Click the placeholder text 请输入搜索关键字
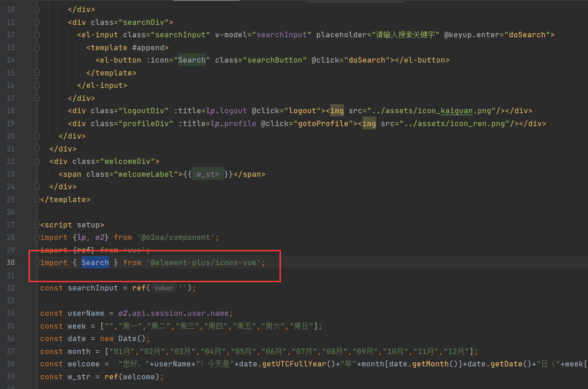This screenshot has width=588, height=389. pyautogui.click(x=406, y=35)
